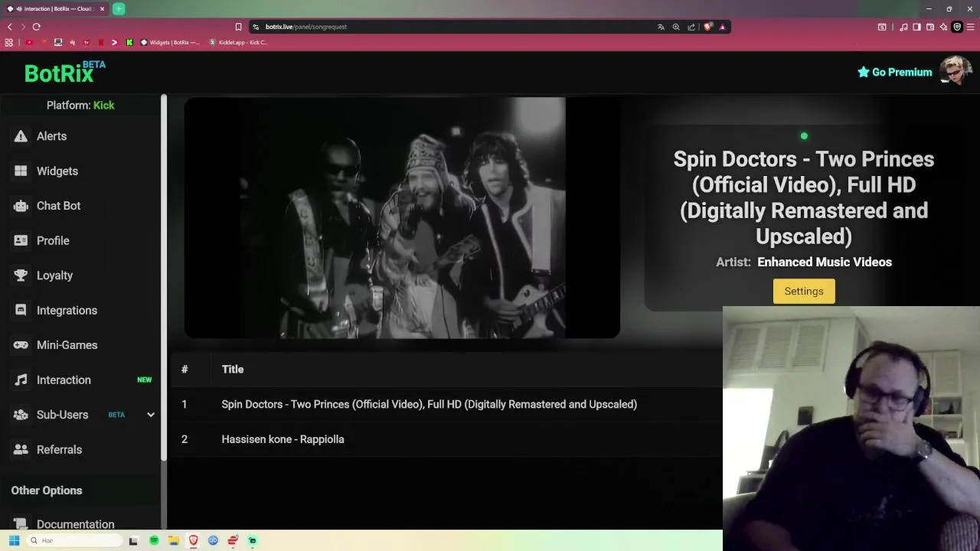Screen dimensions: 980x551
Task: Open the new tab plus button
Action: (119, 9)
